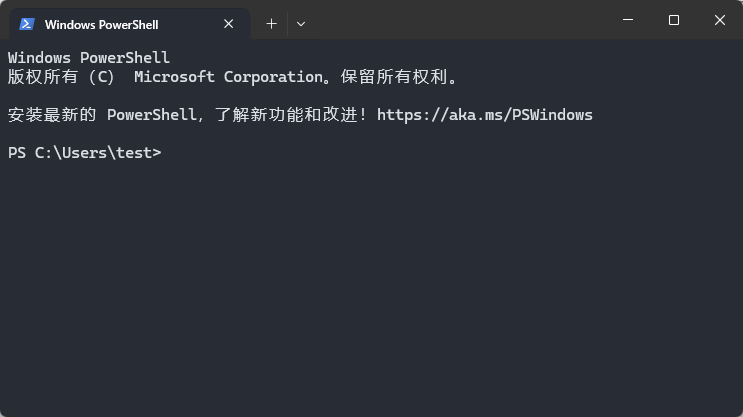This screenshot has width=743, height=417.
Task: Open a new tab with plus button
Action: click(x=271, y=24)
